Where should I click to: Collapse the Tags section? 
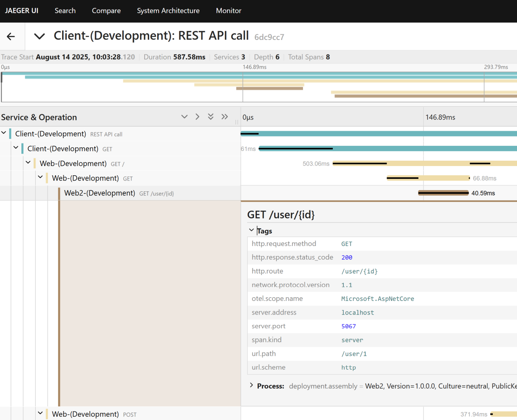coord(252,230)
